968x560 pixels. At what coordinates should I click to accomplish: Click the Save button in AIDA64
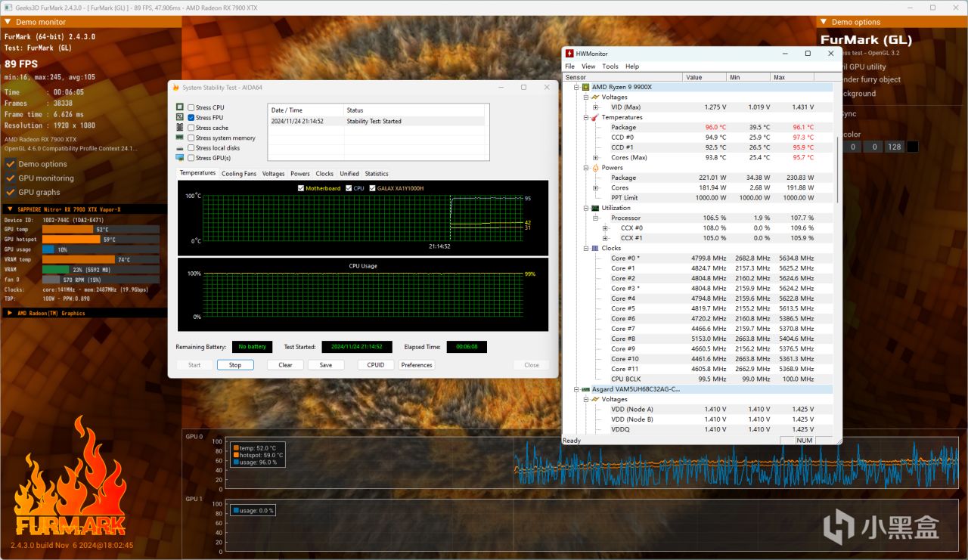tap(326, 365)
